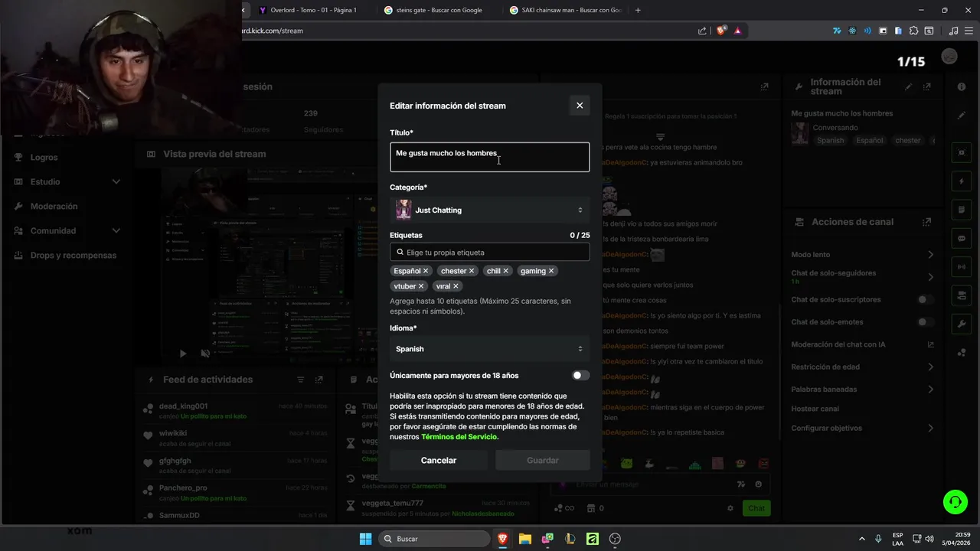
Task: Open Drops y recompensas in the sidebar
Action: coord(73,255)
